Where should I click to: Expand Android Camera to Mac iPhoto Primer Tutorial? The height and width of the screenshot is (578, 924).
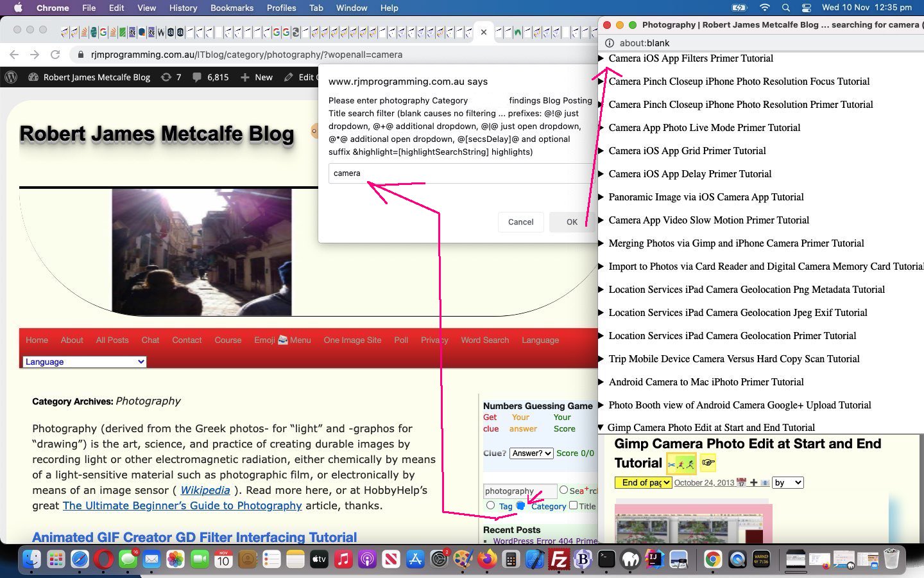tap(706, 382)
